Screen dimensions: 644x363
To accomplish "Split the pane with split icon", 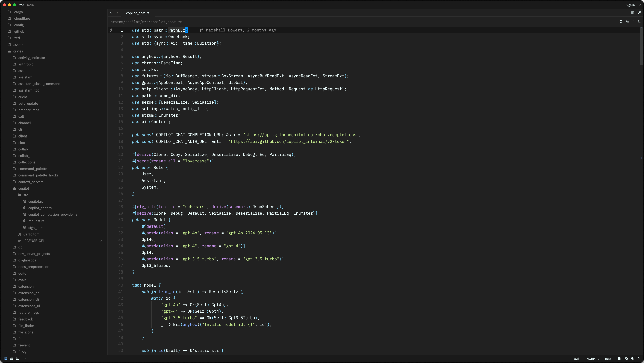I will 632,13.
